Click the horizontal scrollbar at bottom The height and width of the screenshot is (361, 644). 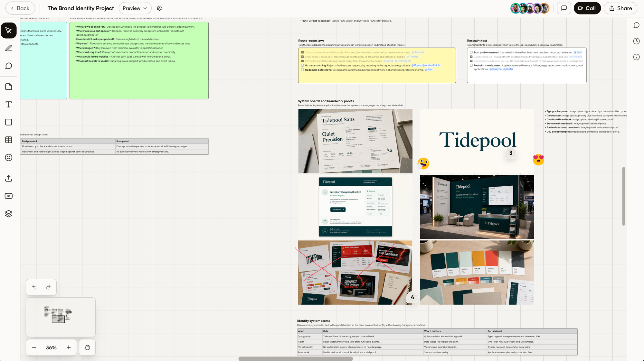point(296,359)
